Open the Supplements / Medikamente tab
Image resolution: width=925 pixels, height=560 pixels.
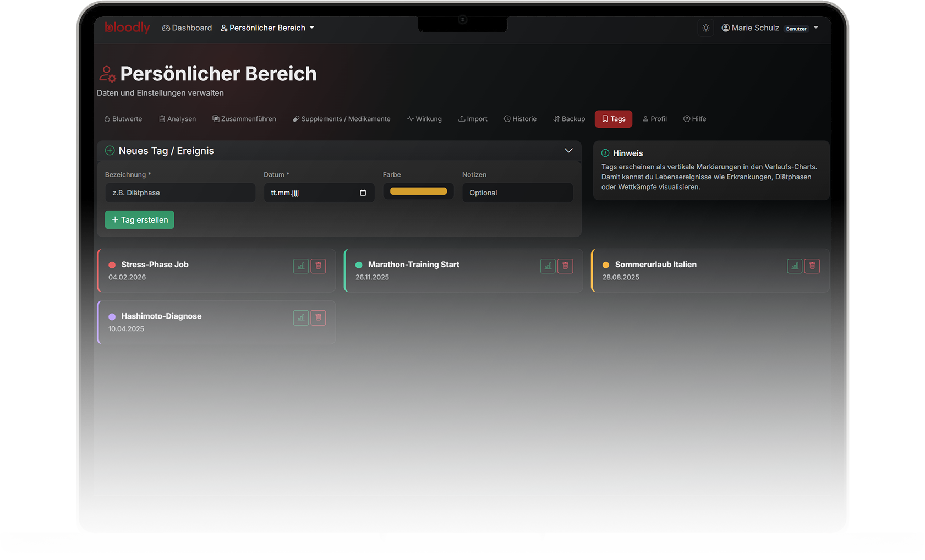click(x=342, y=119)
